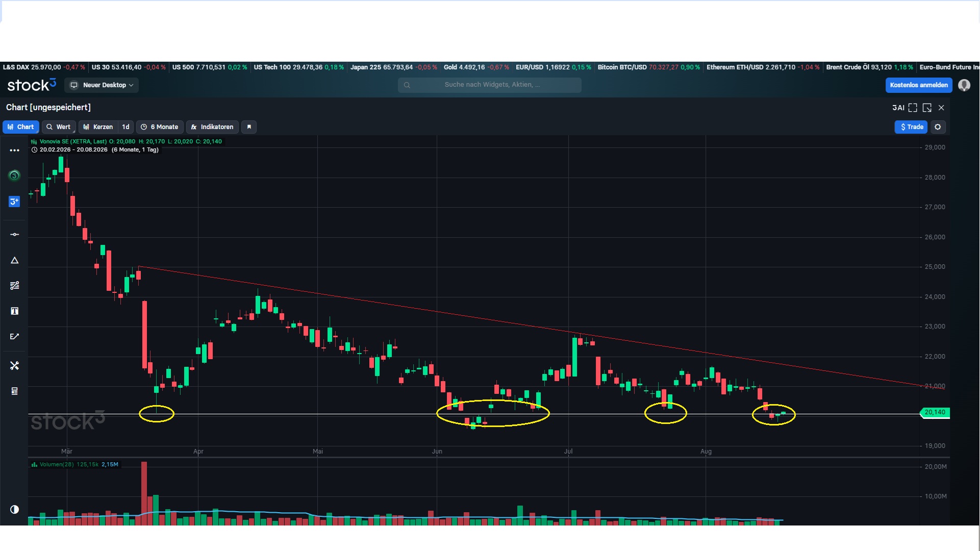Click the US 30 ticker entry
Viewport: 980px width, 551px height.
coord(129,67)
